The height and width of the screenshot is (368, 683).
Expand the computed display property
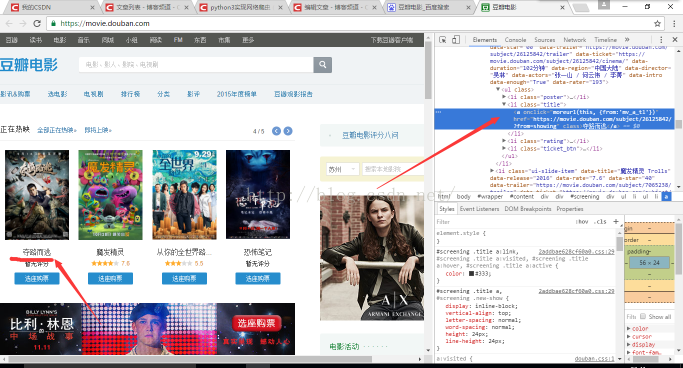[629, 344]
